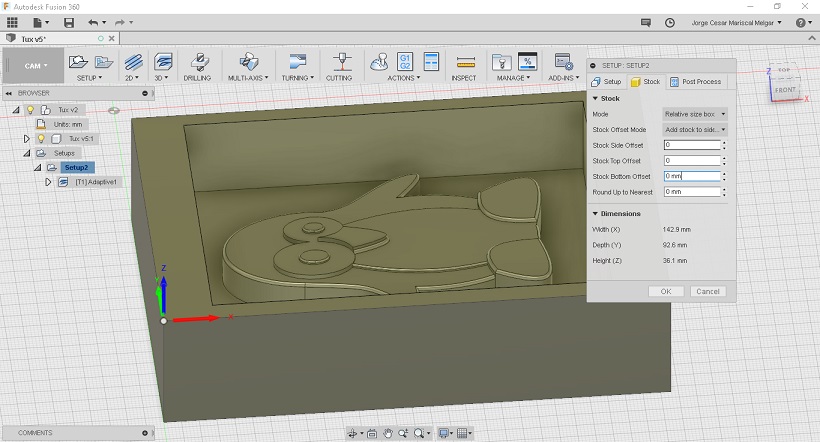Open the ACTIONS menu
This screenshot has width=820, height=442.
pos(403,78)
